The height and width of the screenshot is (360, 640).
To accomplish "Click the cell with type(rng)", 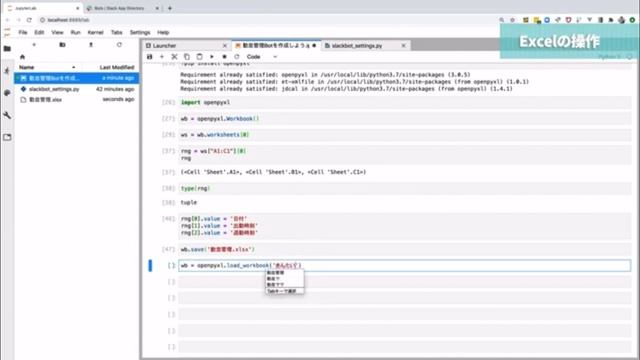I will click(x=404, y=188).
